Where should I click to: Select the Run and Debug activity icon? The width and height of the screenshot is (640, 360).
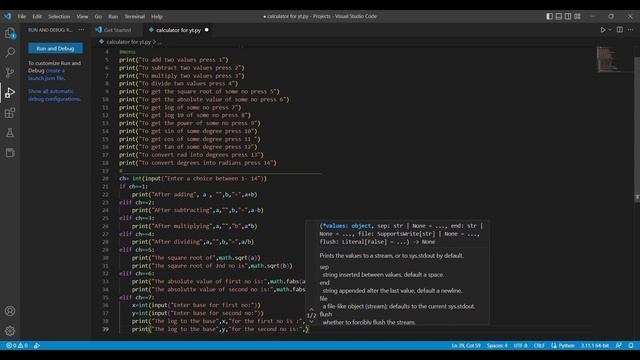(x=10, y=93)
